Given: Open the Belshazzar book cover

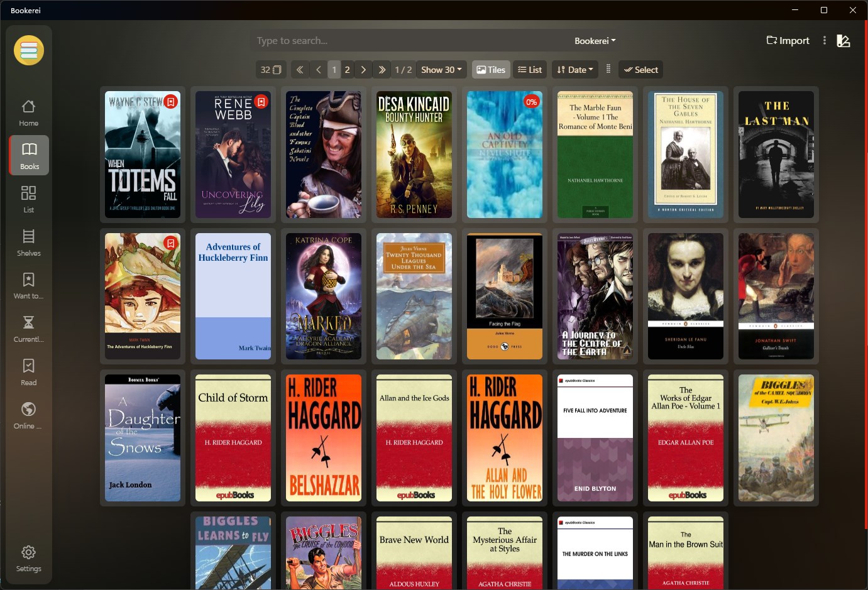Looking at the screenshot, I should coord(324,438).
